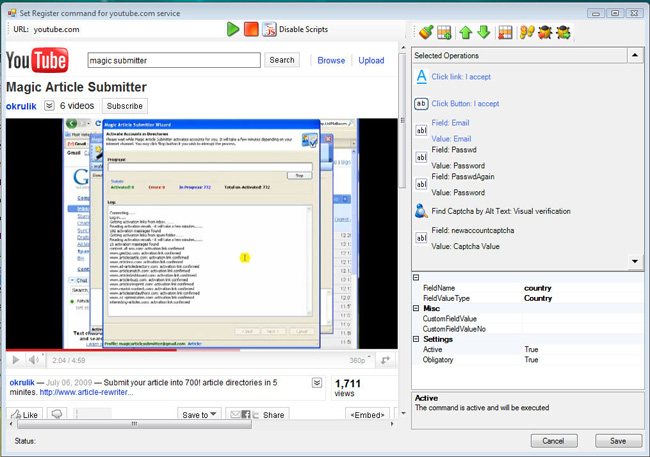Click the YouTube logo
This screenshot has height=457, width=650.
[x=37, y=60]
